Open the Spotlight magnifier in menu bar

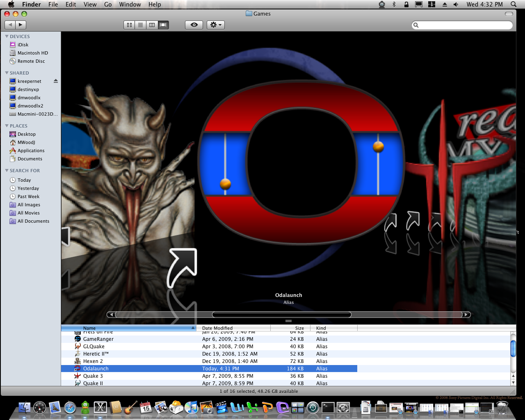(x=513, y=5)
